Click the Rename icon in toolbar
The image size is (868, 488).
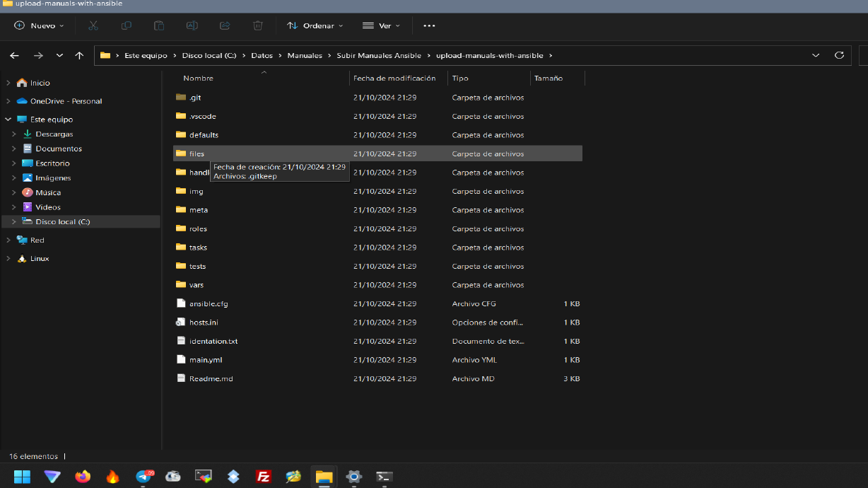pos(192,25)
